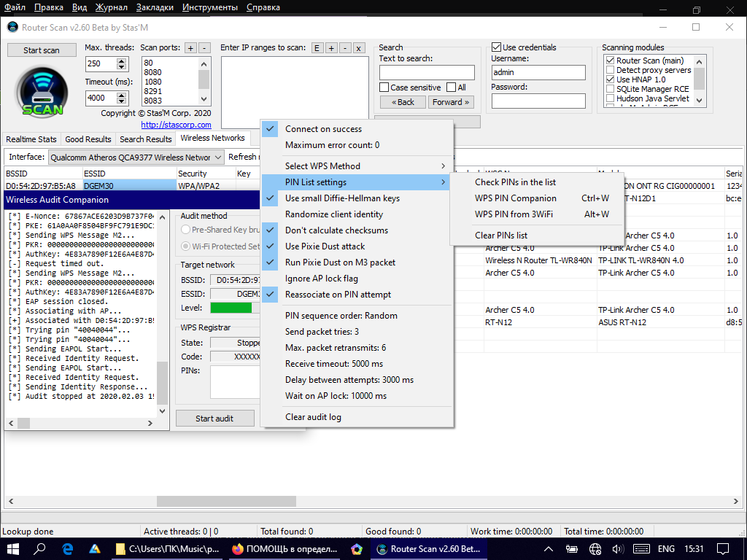Screen dimensions: 747x560
Task: Click the Windows Start button
Action: pos(12,549)
